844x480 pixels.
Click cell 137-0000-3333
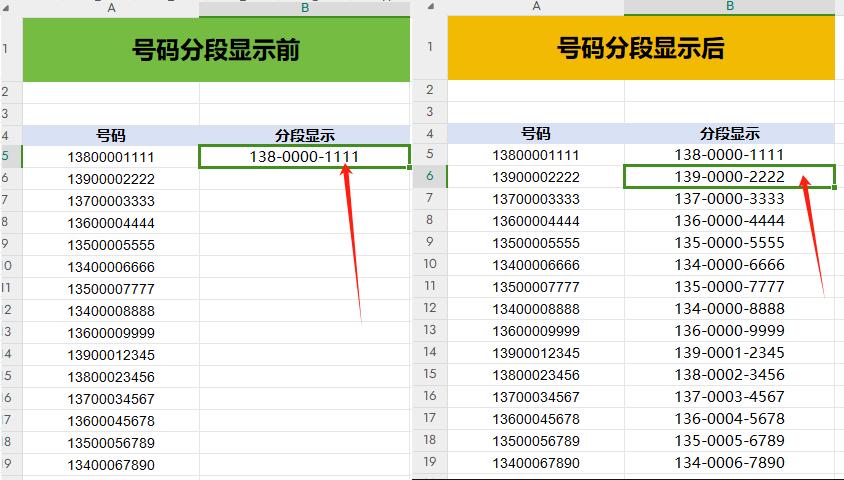pyautogui.click(x=730, y=199)
